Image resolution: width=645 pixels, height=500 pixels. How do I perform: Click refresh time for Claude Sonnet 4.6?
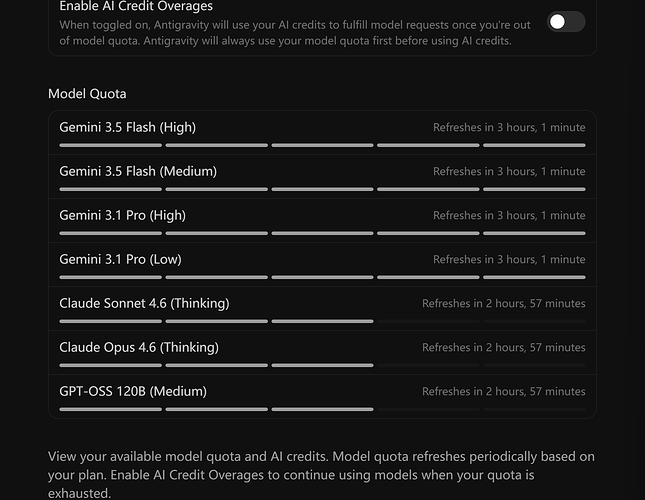(x=504, y=303)
